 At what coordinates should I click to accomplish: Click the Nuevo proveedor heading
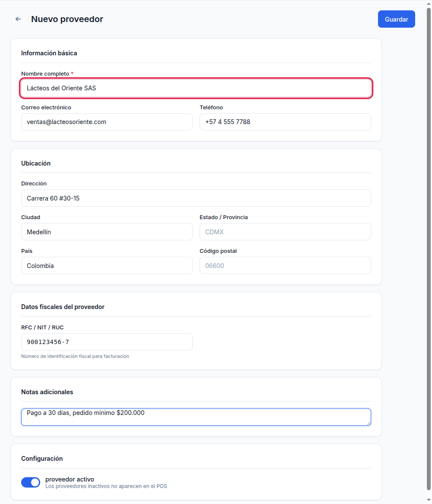pos(67,19)
